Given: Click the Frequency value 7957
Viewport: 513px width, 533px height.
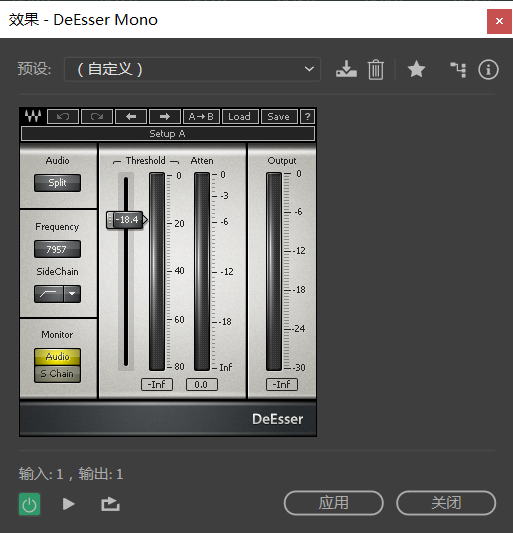Looking at the screenshot, I should [x=57, y=249].
